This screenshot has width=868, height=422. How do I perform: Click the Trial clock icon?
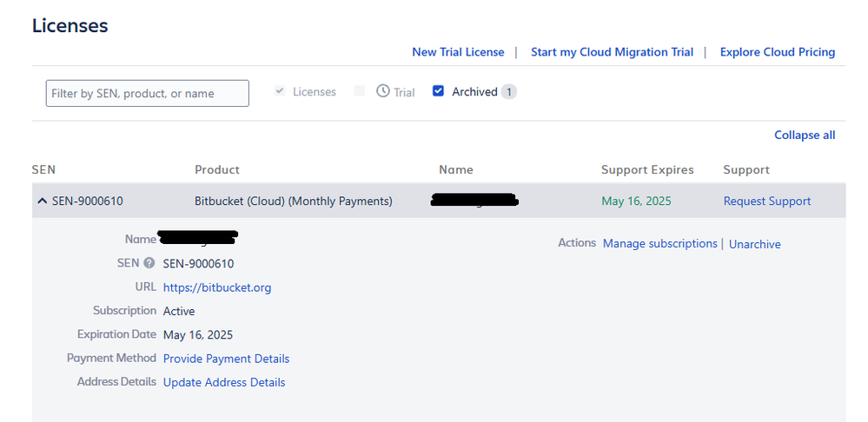pos(383,91)
